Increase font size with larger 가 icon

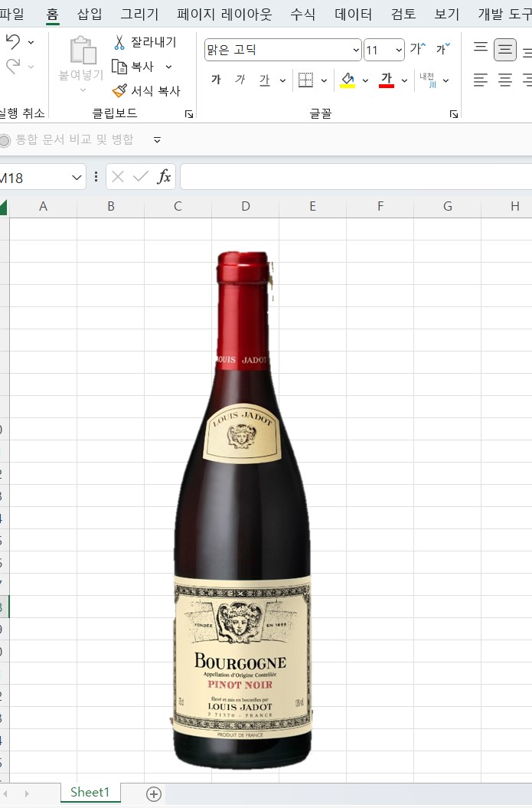point(418,49)
